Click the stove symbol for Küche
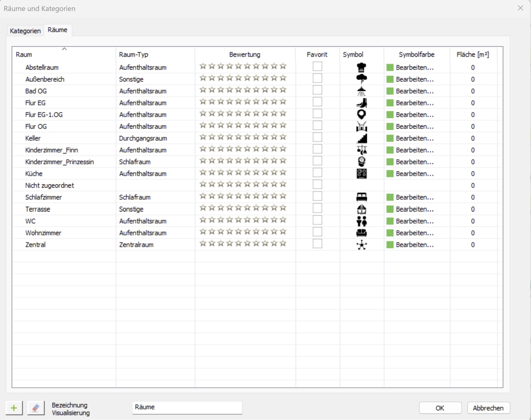Screen dimensions: 531x420 [361, 174]
